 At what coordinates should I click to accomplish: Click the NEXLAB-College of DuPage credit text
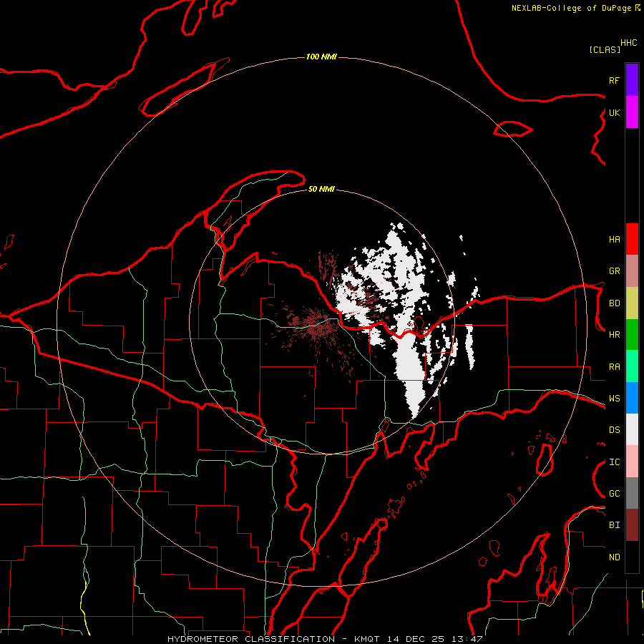coord(573,8)
